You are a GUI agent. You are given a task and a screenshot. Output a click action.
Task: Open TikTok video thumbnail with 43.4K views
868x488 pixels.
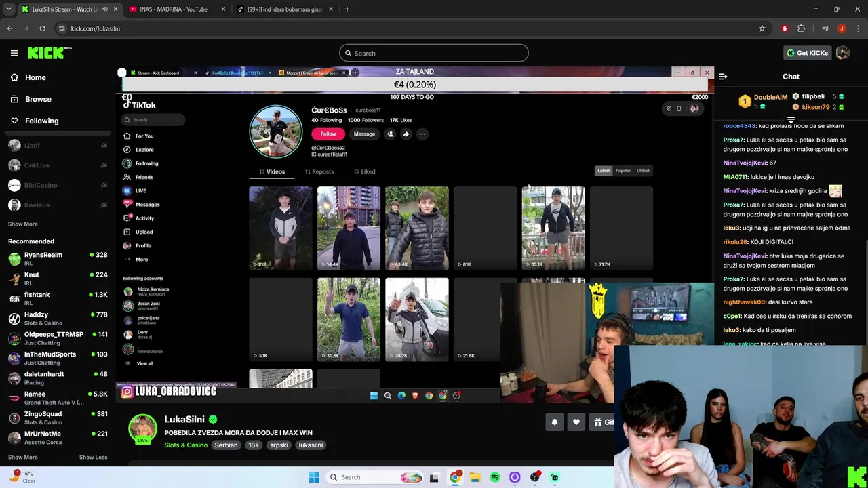417,228
